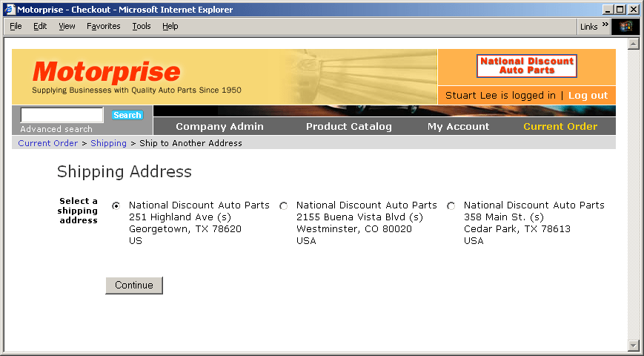
Task: Select the 358 Main St. shipping address
Action: (x=451, y=205)
